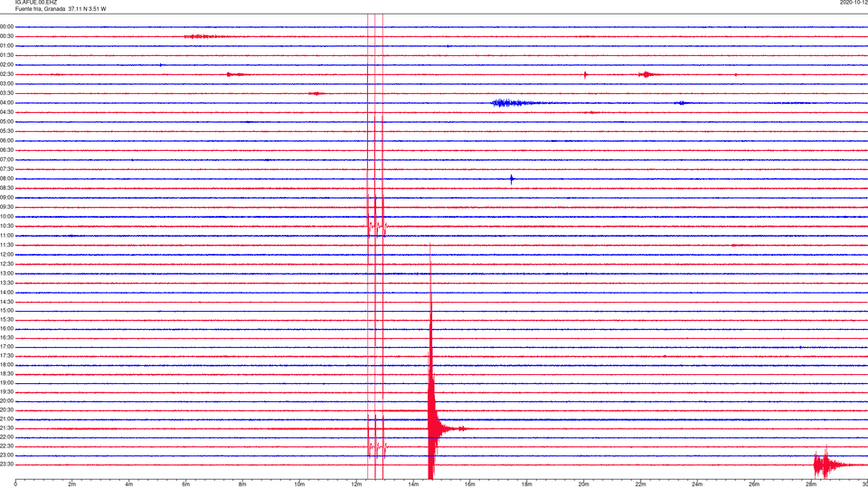Select the 06:30 trace time label
Image resolution: width=868 pixels, height=488 pixels.
[6, 150]
